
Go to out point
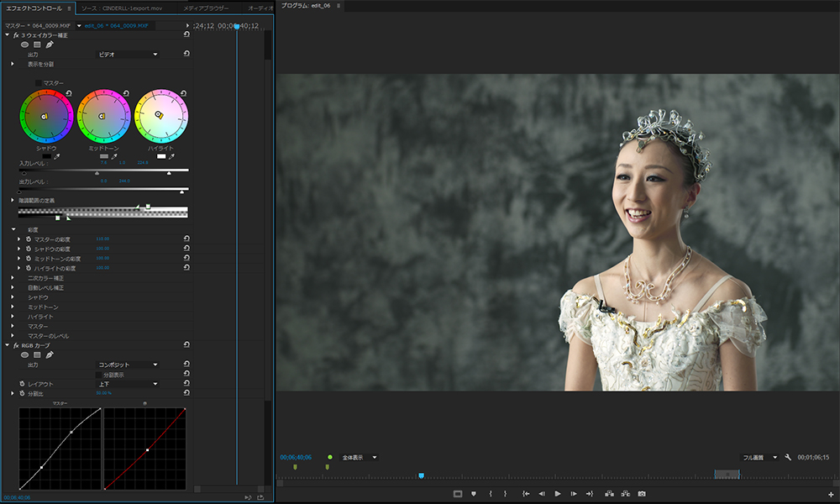pos(590,493)
